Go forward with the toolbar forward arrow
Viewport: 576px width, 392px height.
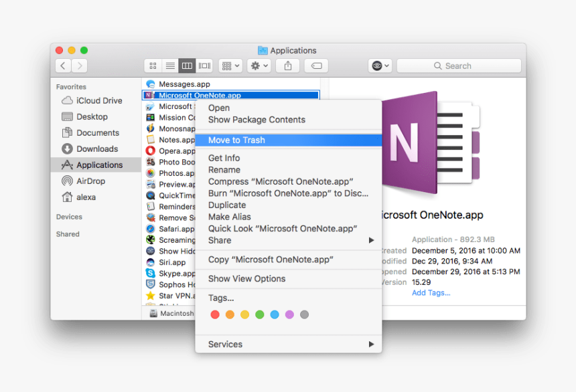point(79,66)
